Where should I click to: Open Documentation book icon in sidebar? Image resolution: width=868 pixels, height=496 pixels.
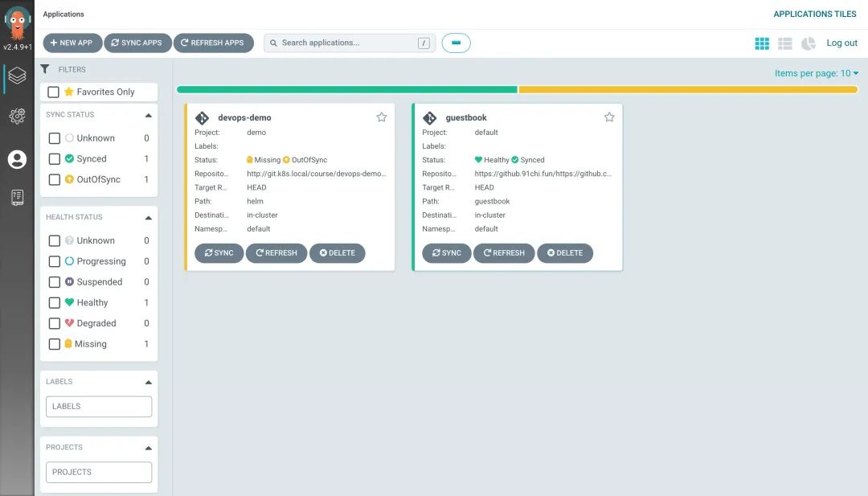click(x=17, y=197)
